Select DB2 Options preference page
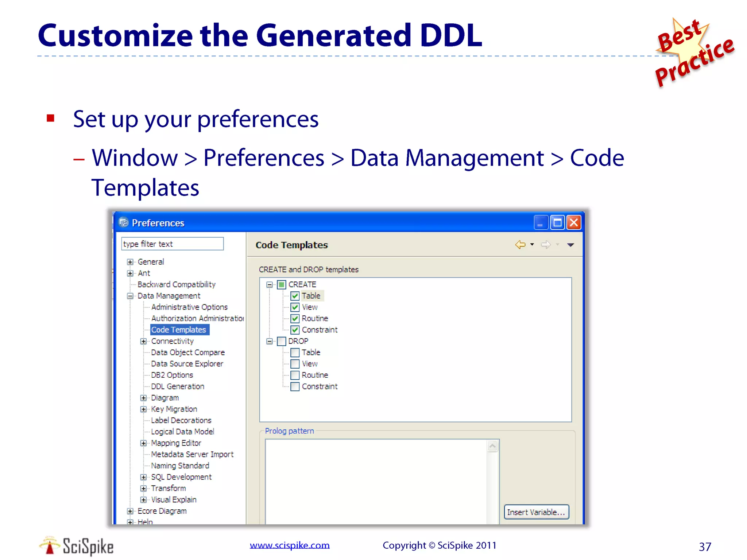 pos(172,375)
